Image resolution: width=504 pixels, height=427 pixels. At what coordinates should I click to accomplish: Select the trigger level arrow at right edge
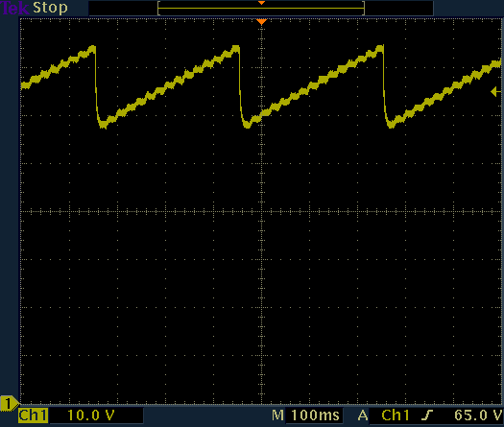496,92
